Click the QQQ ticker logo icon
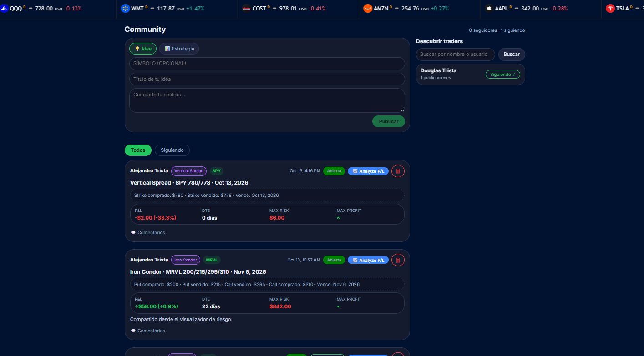This screenshot has width=644, height=356. point(4,8)
